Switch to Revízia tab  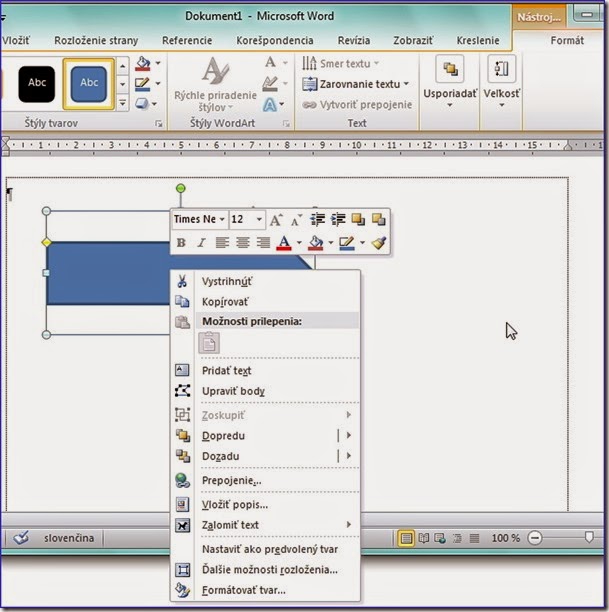click(x=354, y=40)
